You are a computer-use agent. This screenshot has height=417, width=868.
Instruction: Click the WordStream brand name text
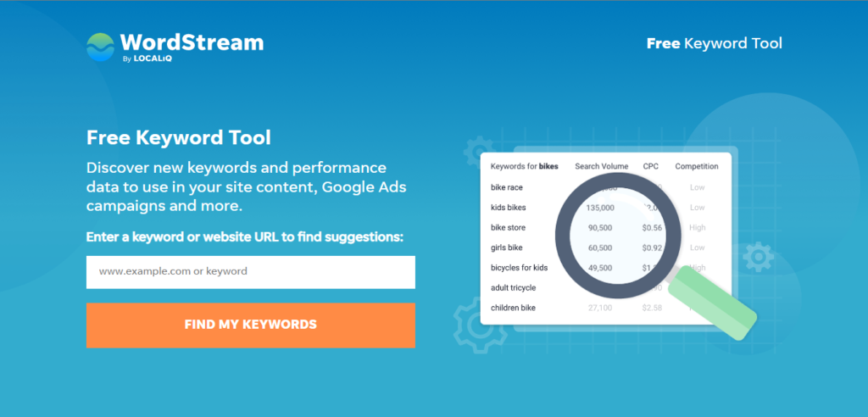[192, 42]
